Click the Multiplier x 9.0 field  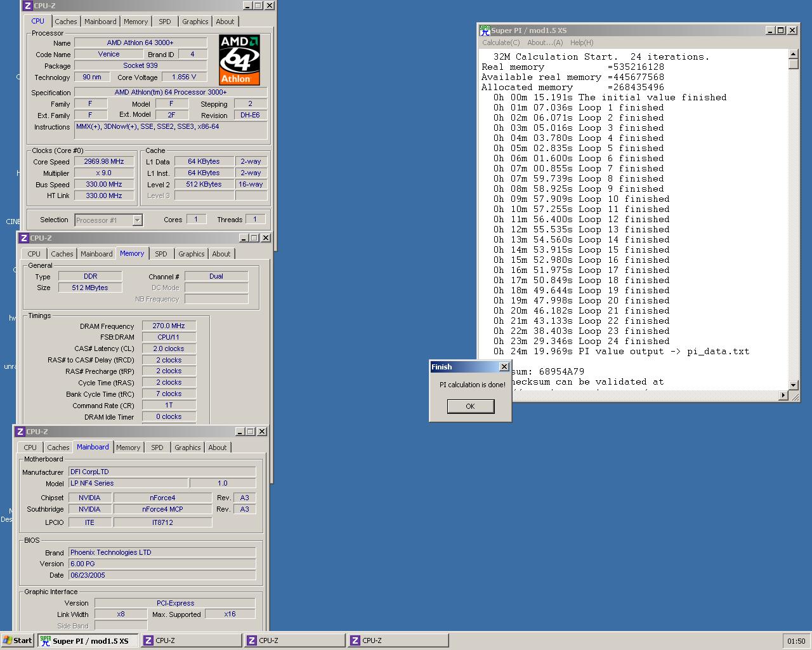(x=104, y=173)
